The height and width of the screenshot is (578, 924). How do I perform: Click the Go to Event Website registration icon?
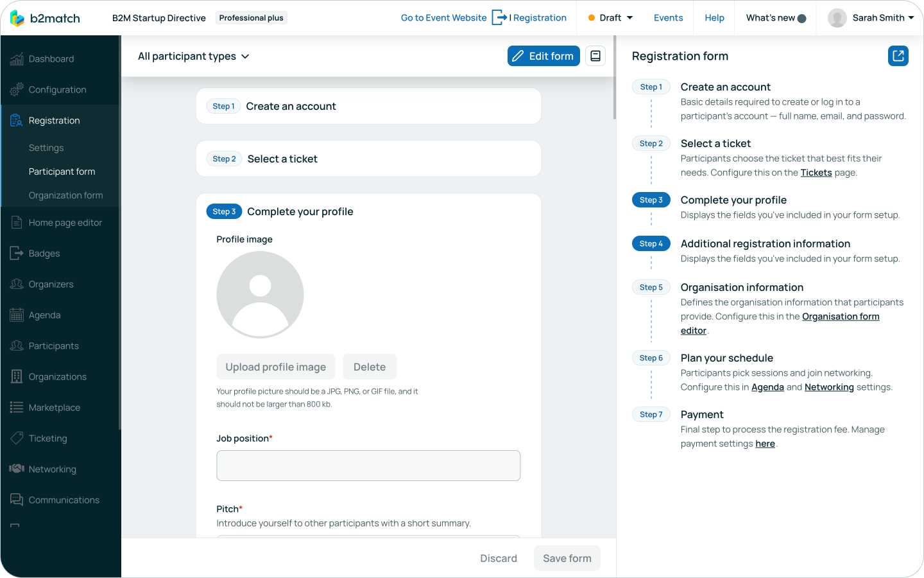[499, 18]
